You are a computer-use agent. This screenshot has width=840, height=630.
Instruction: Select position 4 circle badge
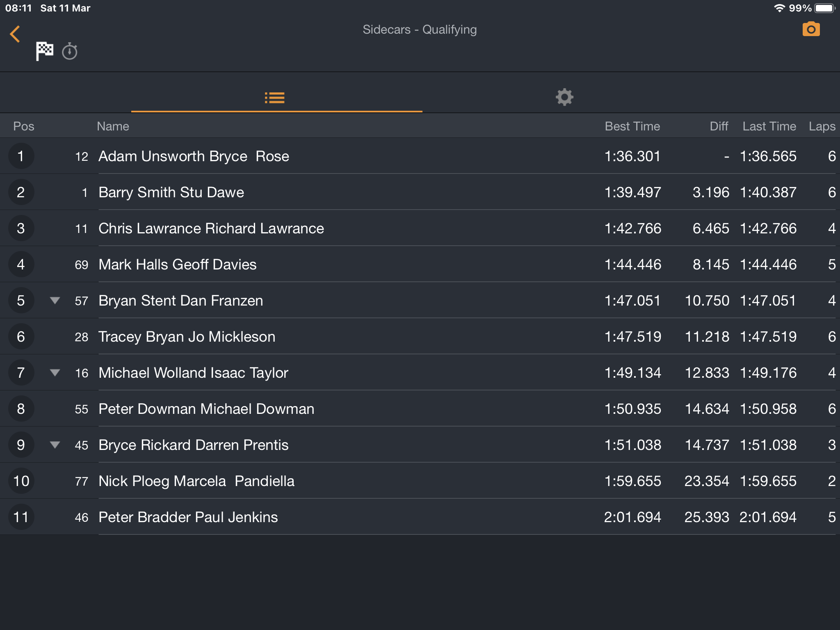(21, 265)
